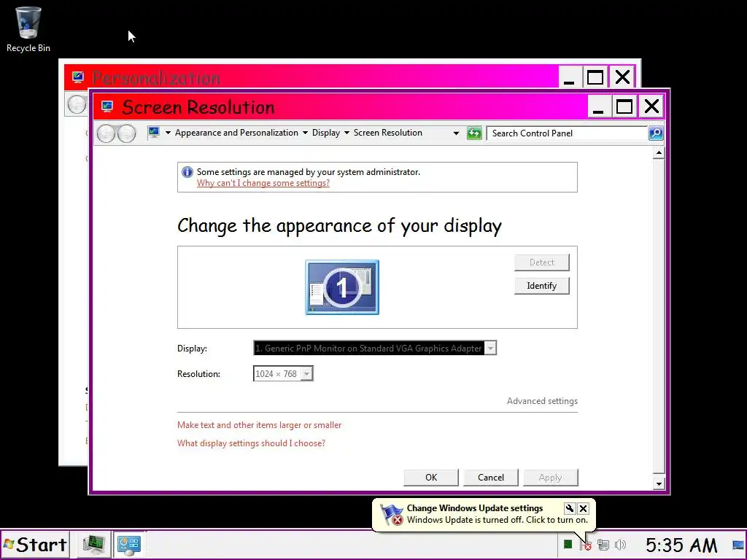Expand the arrow after Appearance and Personalization

(305, 133)
